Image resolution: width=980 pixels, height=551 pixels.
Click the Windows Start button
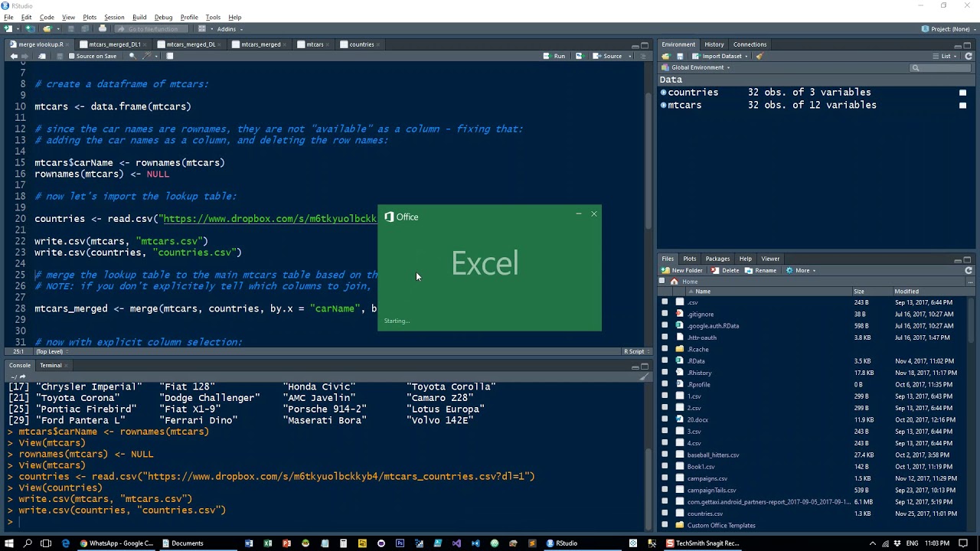[x=9, y=543]
